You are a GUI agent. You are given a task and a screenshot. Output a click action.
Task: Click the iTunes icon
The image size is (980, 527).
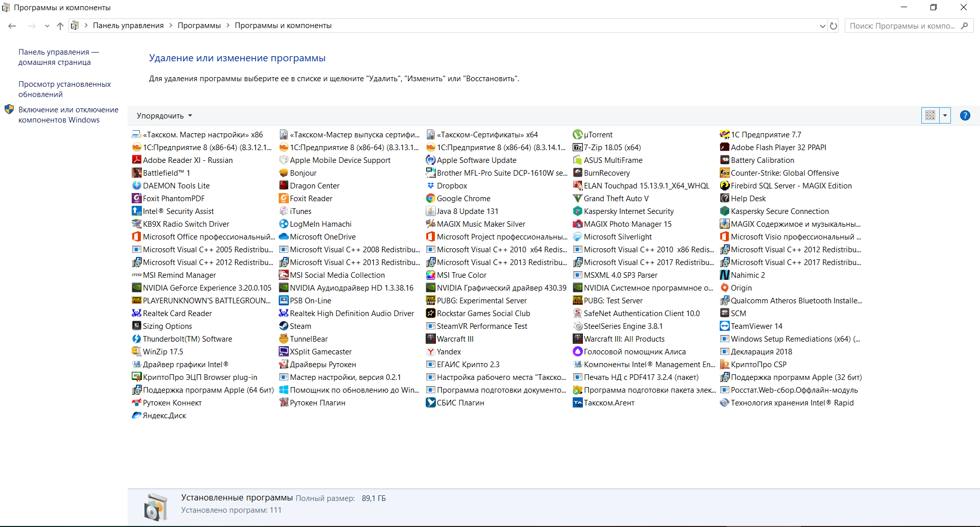284,211
